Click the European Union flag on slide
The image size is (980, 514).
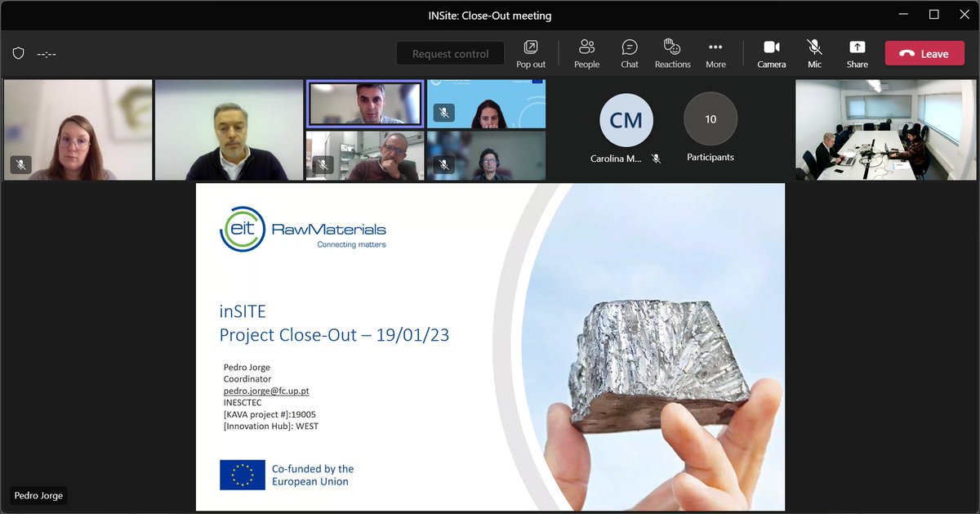click(243, 475)
